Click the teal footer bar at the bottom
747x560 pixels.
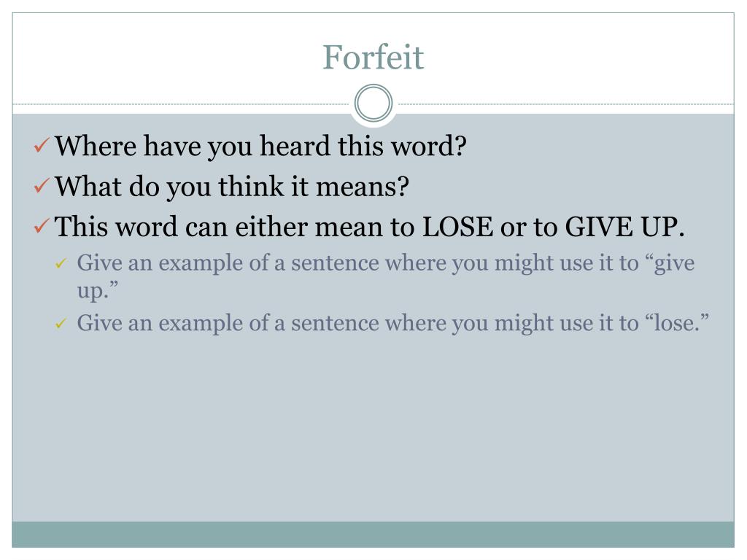(373, 534)
